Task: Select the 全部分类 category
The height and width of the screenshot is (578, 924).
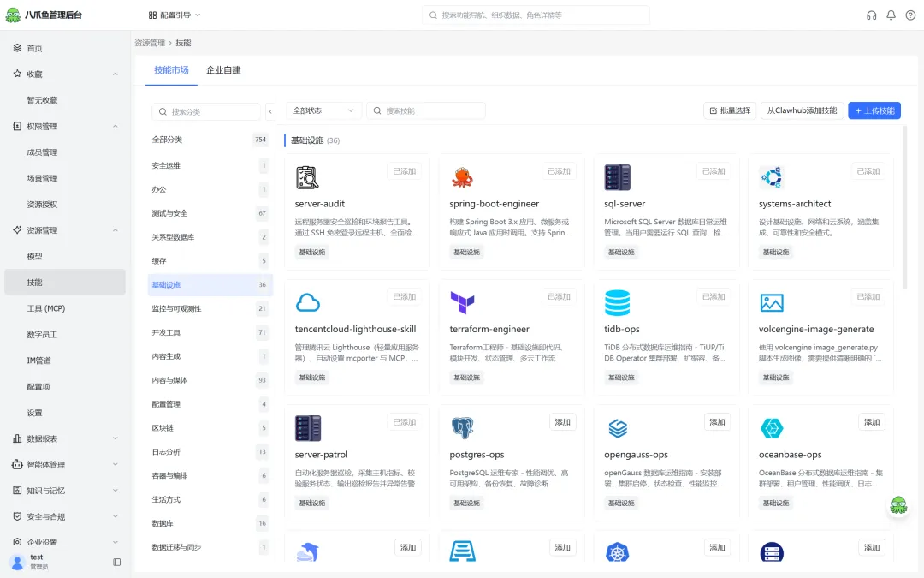Action: pyautogui.click(x=210, y=140)
